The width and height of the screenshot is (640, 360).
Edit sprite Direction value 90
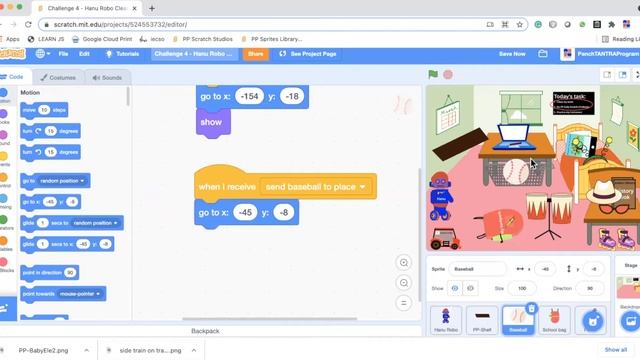pyautogui.click(x=589, y=288)
